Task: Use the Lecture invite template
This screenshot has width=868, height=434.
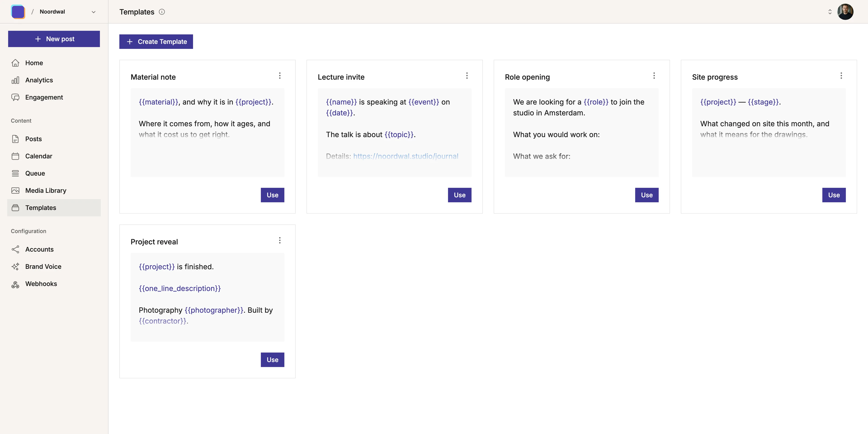Action: coord(460,195)
